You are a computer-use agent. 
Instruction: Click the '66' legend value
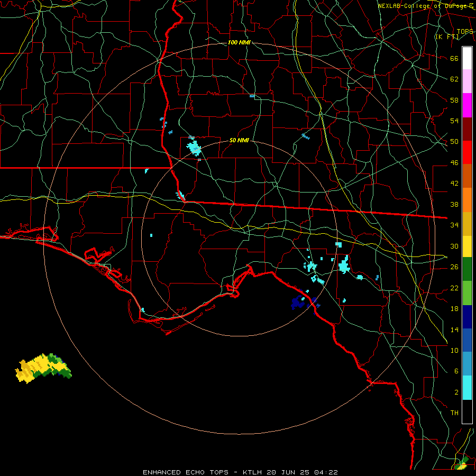(x=454, y=59)
